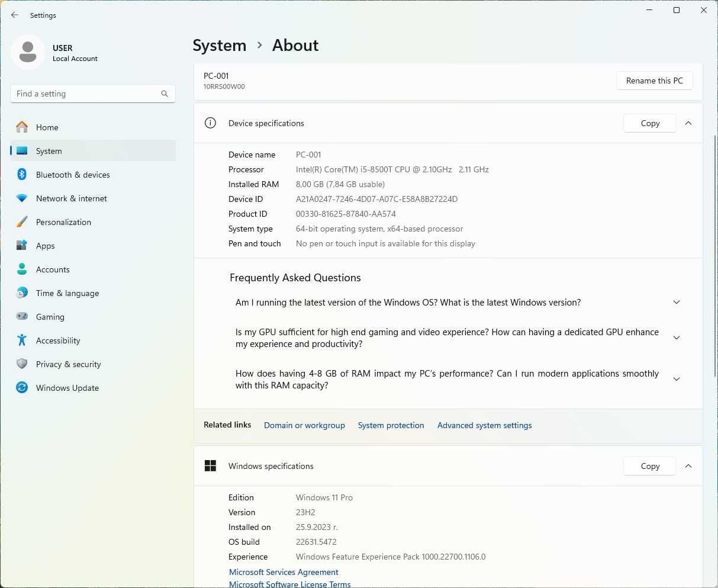Click the search magnifier icon
This screenshot has height=588, width=718.
(165, 94)
